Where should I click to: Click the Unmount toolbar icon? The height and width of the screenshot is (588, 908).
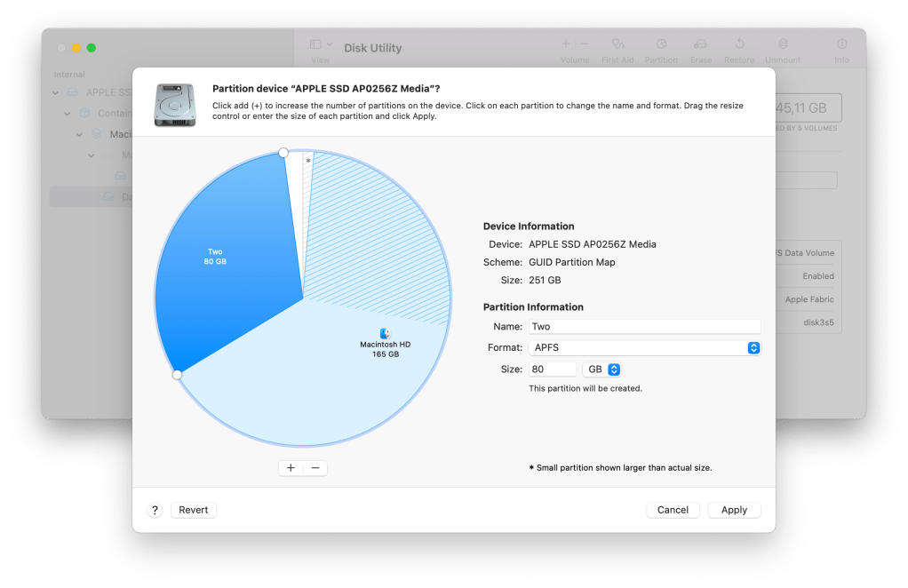783,44
